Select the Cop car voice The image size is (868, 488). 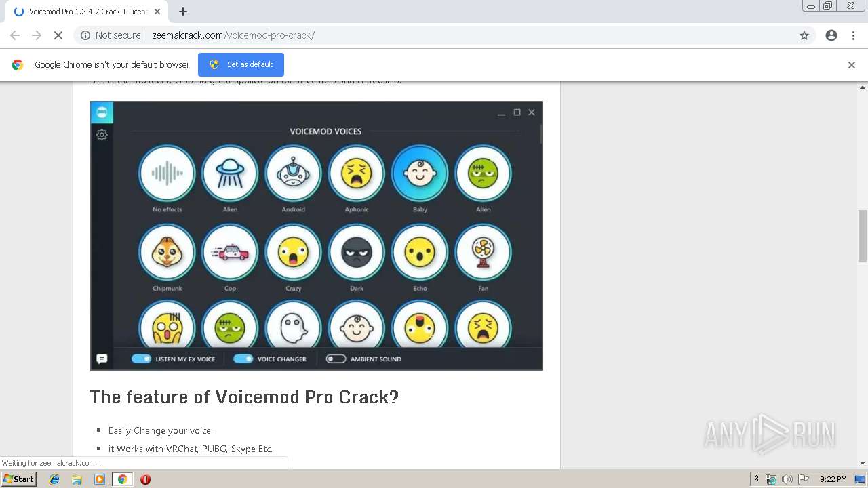tap(230, 252)
